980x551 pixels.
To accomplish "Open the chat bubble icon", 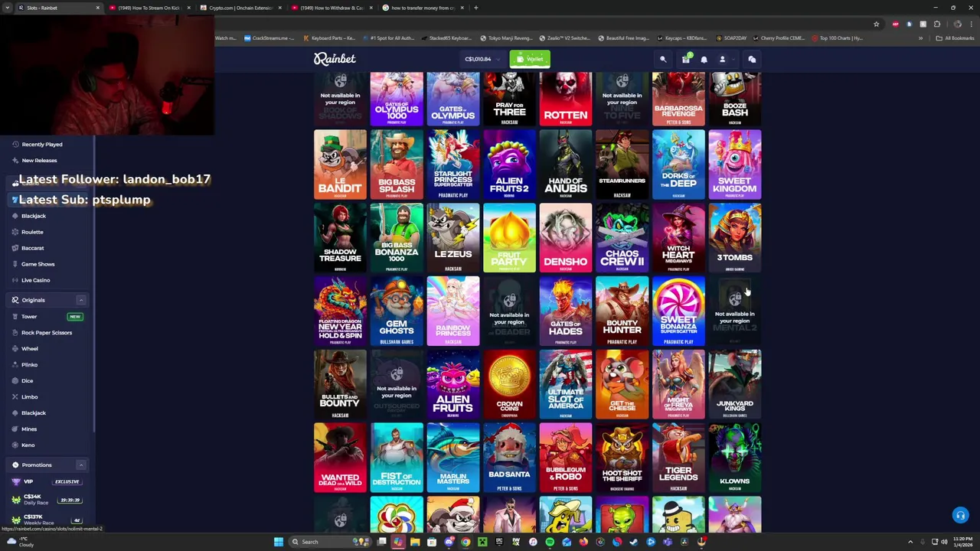I will (x=752, y=59).
